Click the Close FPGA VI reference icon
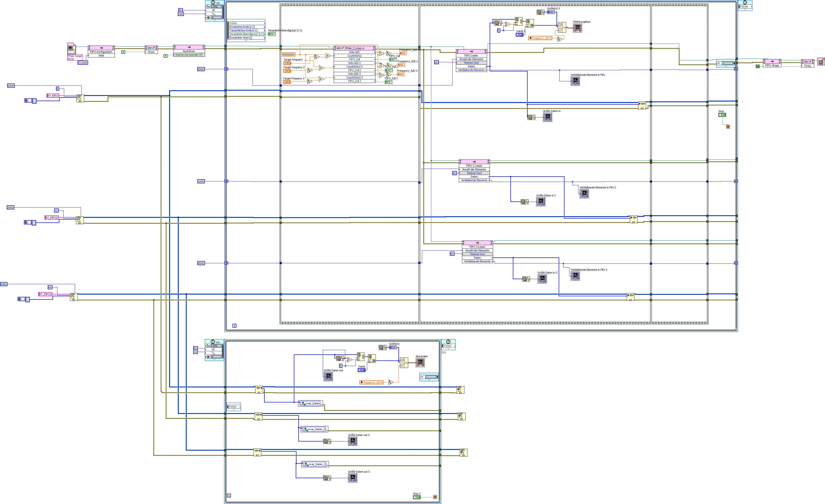Screen dimensions: 825x504 [x=821, y=62]
